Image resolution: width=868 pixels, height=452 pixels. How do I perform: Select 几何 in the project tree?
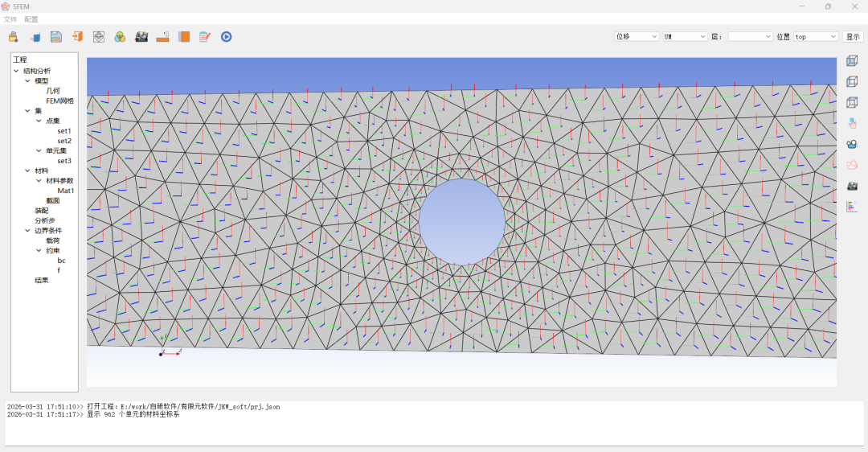pyautogui.click(x=52, y=91)
